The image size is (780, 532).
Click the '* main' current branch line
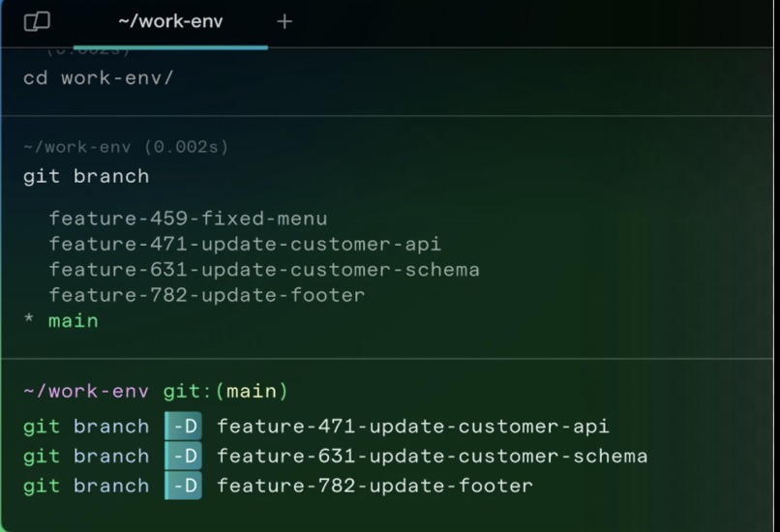click(x=61, y=321)
